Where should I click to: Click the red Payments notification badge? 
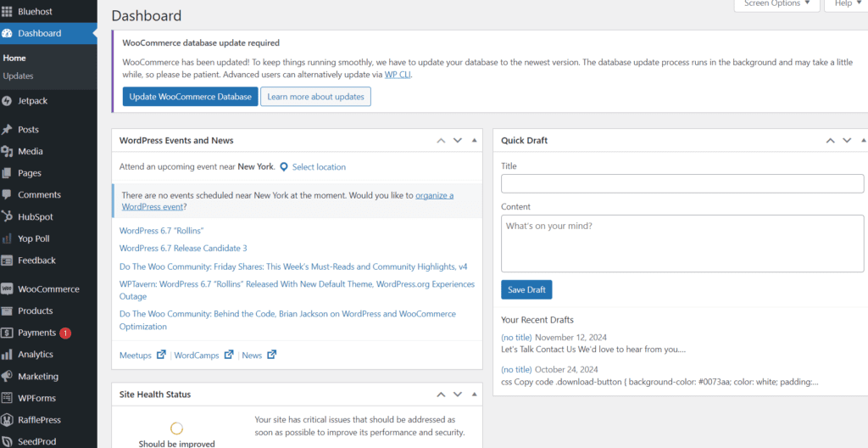coord(65,333)
